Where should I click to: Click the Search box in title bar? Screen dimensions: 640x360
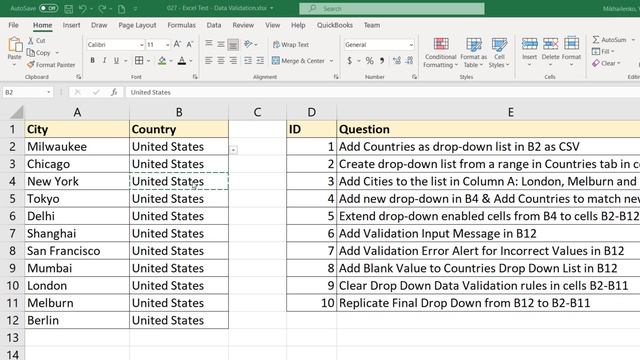[x=392, y=8]
